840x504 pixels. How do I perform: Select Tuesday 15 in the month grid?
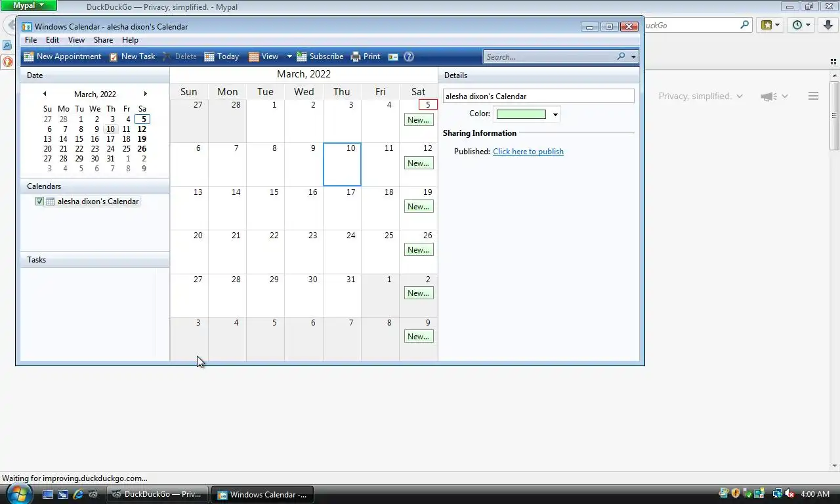[265, 208]
